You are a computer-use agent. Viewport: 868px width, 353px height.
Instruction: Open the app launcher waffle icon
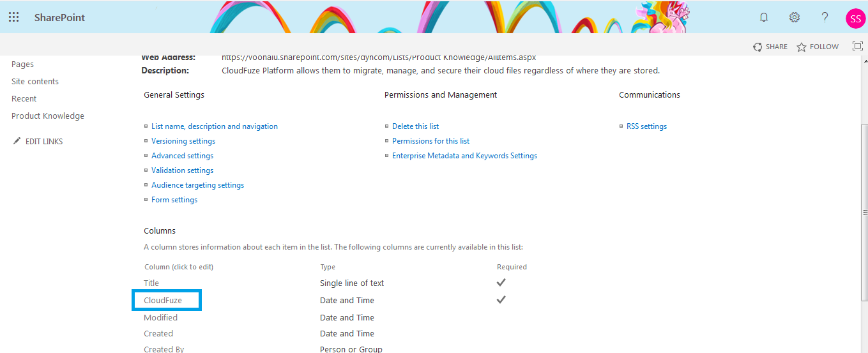tap(13, 17)
